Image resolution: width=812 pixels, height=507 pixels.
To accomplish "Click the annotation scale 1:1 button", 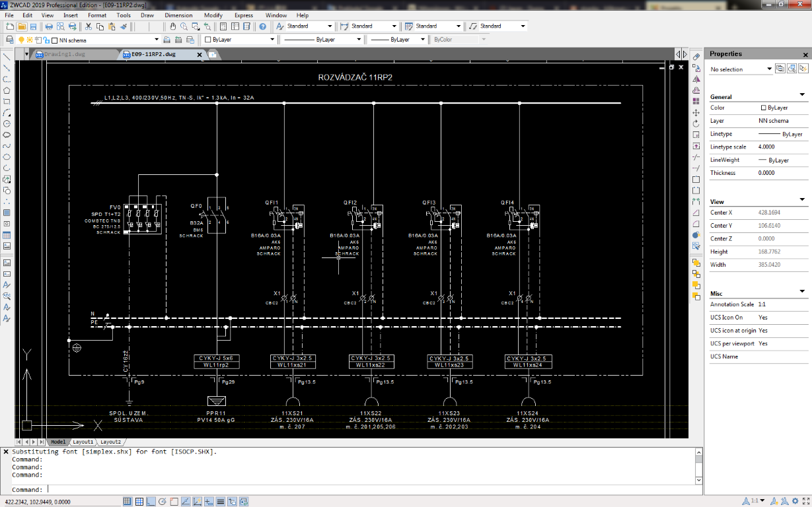I will 752,502.
